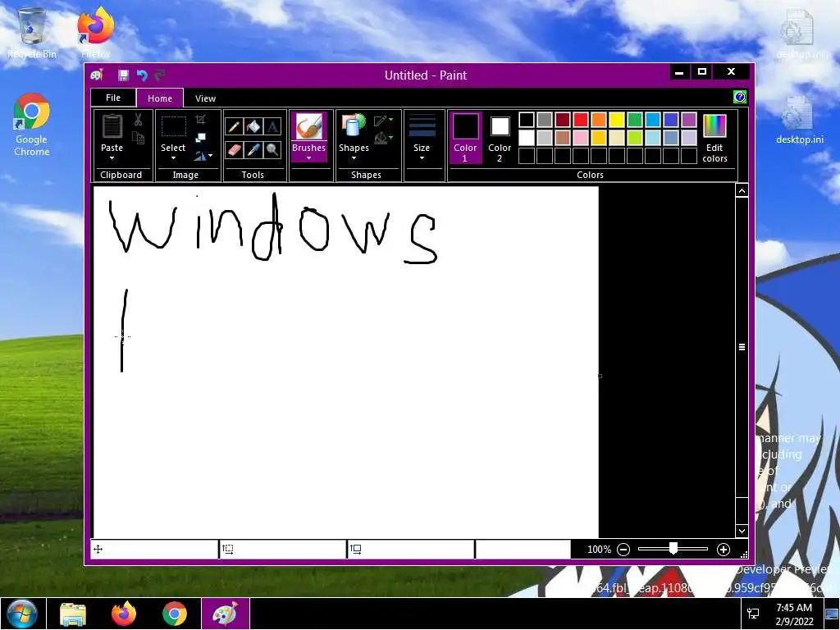840x630 pixels.
Task: Click the network icon in system tray
Action: click(x=753, y=614)
